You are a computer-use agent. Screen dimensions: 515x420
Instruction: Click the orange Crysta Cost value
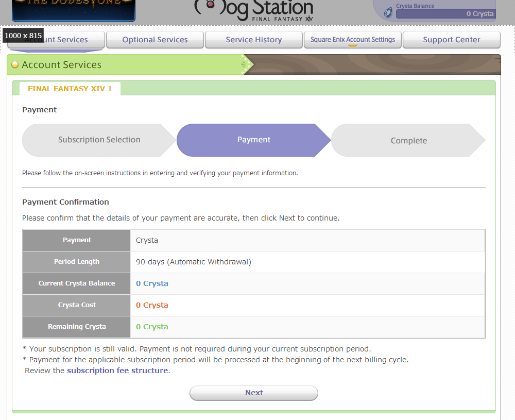pyautogui.click(x=152, y=305)
